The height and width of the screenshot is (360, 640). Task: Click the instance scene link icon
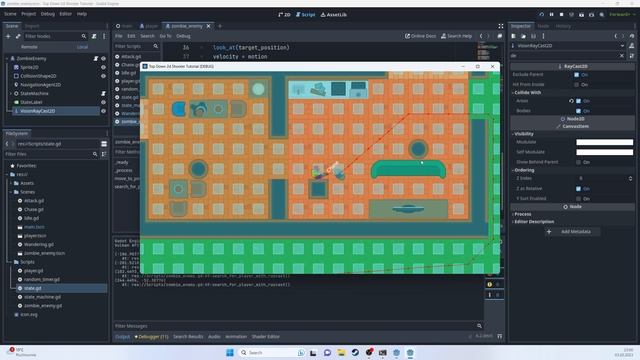tap(18, 36)
